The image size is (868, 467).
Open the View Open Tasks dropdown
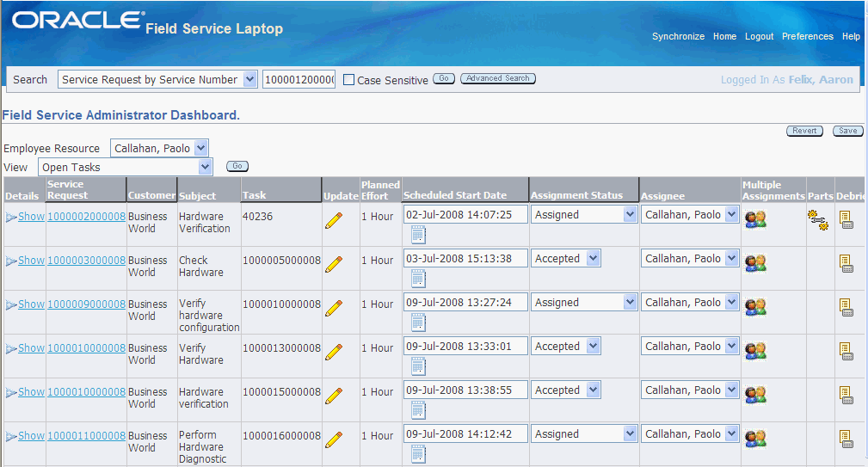tap(125, 167)
